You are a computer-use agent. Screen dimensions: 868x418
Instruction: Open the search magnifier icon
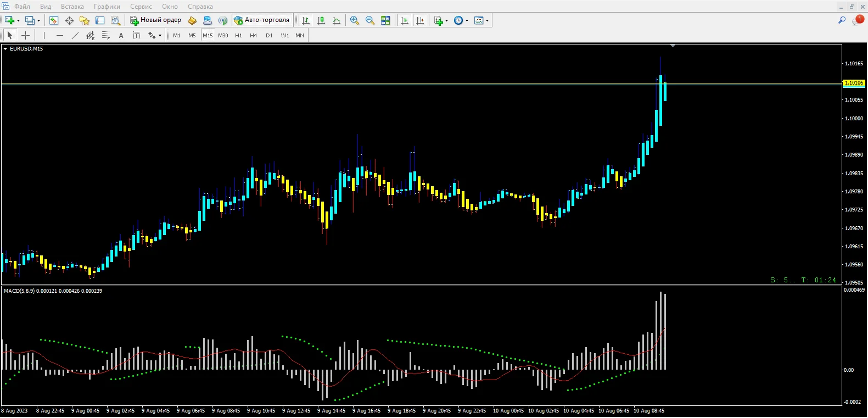pos(842,20)
